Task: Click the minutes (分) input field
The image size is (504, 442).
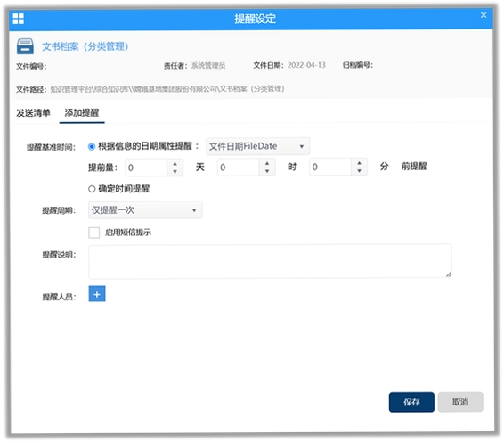Action: tap(330, 167)
